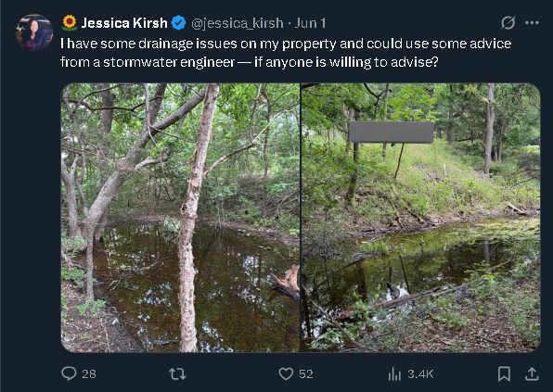Open the three-dot more options menu
The width and height of the screenshot is (553, 392).
click(532, 23)
